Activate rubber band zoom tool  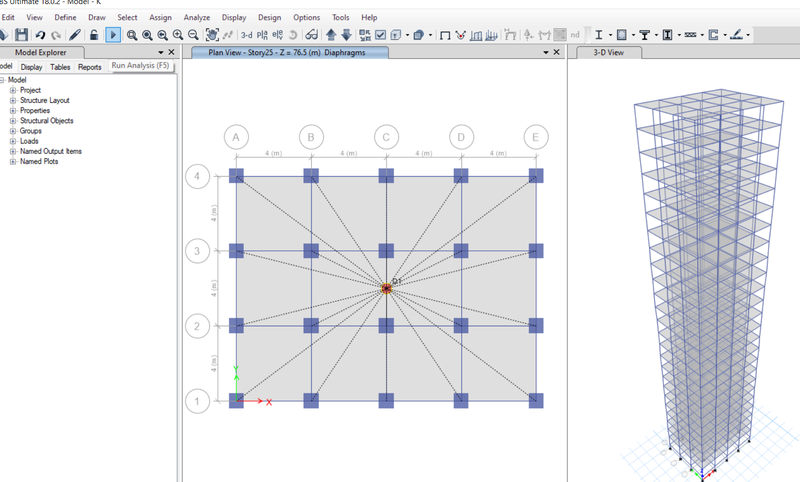click(x=132, y=35)
